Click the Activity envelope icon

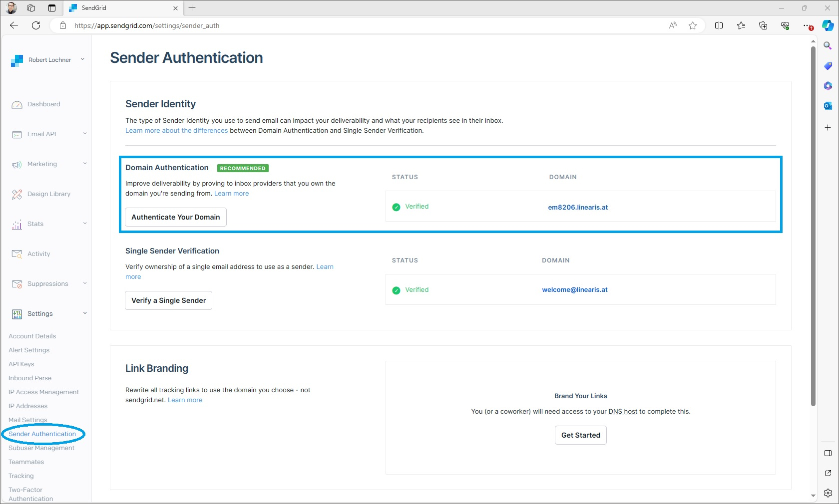coord(17,254)
